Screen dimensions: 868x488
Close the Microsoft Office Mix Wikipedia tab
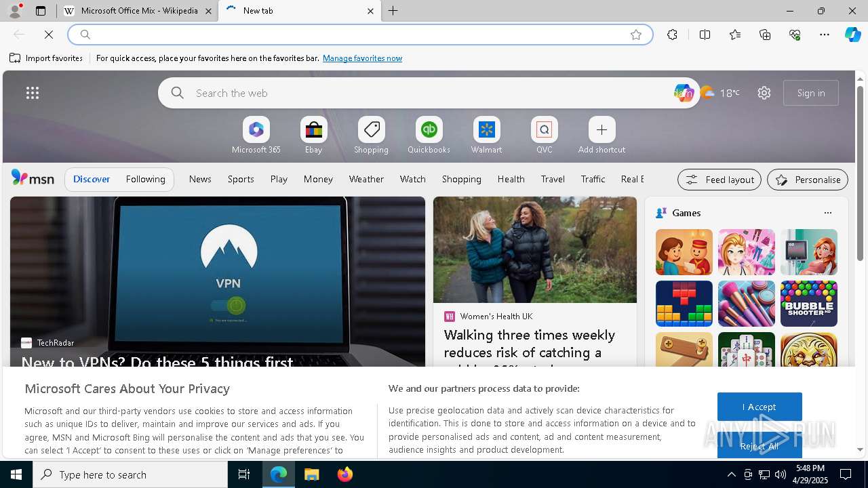(209, 11)
